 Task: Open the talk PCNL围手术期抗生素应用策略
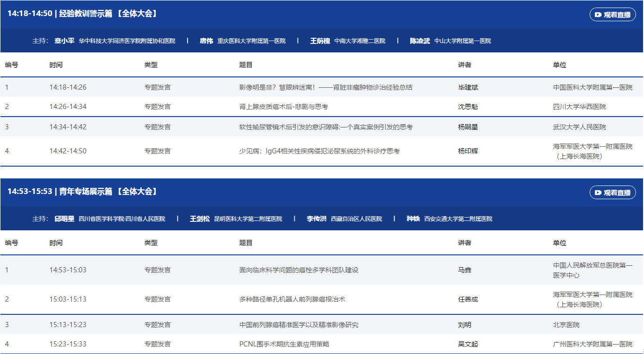pyautogui.click(x=284, y=345)
